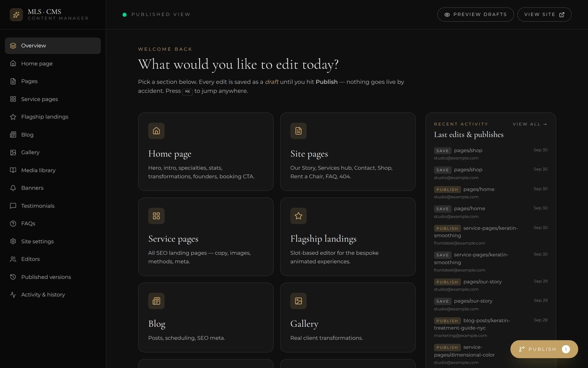The image size is (588, 368).
Task: Go to Home page in the sidebar
Action: click(53, 64)
